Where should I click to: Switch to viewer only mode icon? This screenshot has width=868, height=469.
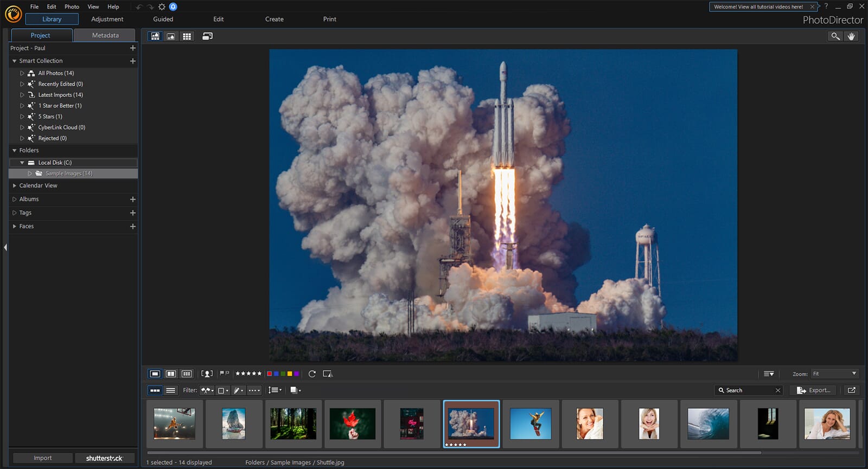point(171,36)
